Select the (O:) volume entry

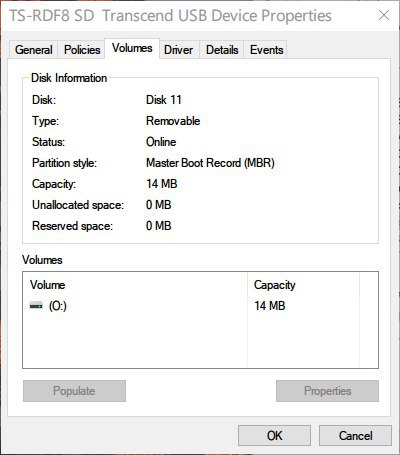click(x=58, y=306)
